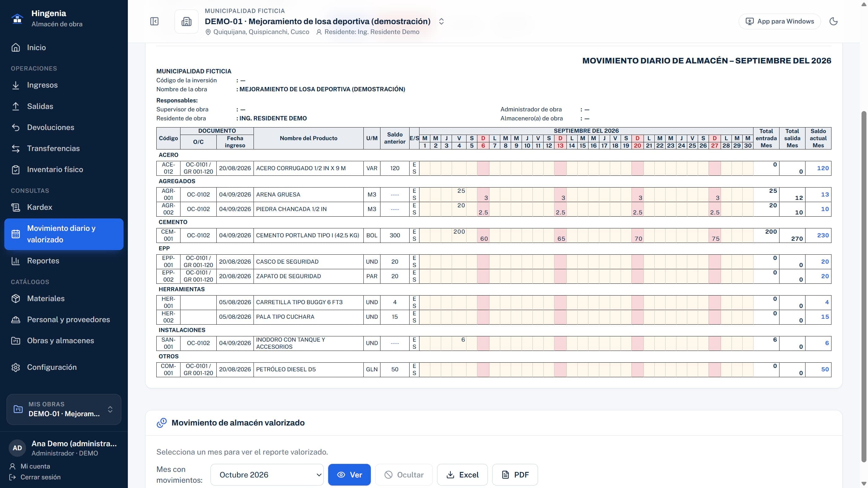
Task: Go to Salidas in the sidebar
Action: pyautogui.click(x=64, y=106)
